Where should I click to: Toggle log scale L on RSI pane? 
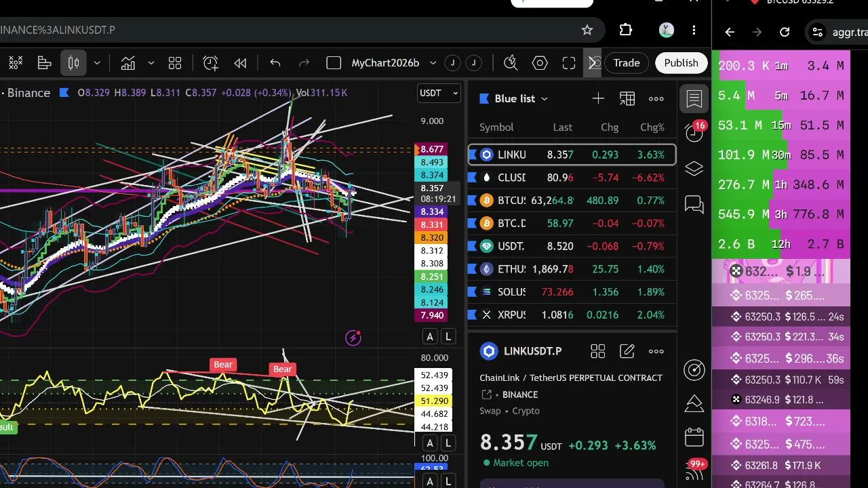(448, 443)
